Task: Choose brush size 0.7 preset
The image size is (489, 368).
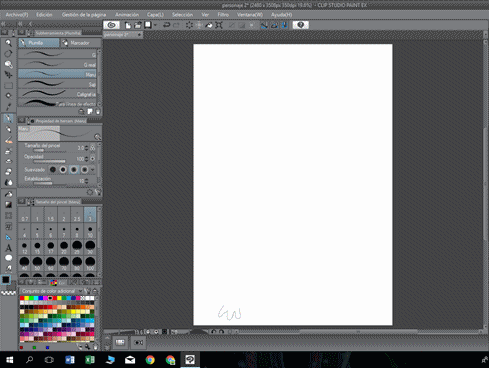Action: click(x=24, y=214)
